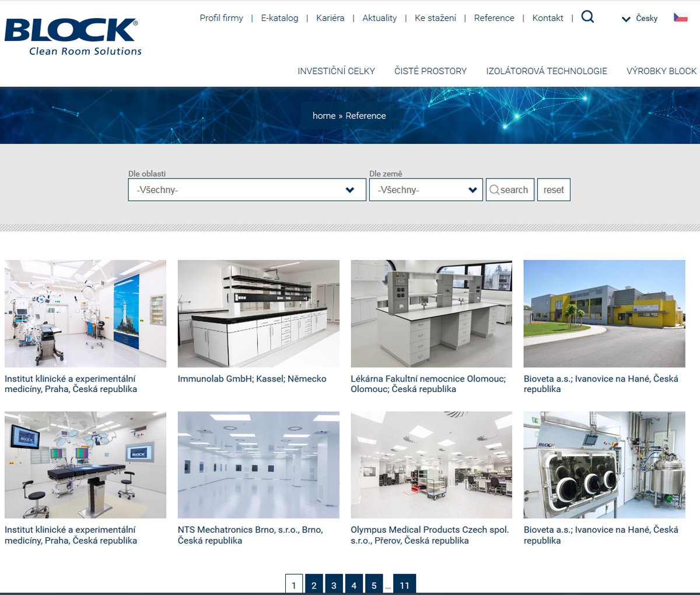
Task: Select INVESTIČNÍ CELKY navigation item
Action: point(336,71)
